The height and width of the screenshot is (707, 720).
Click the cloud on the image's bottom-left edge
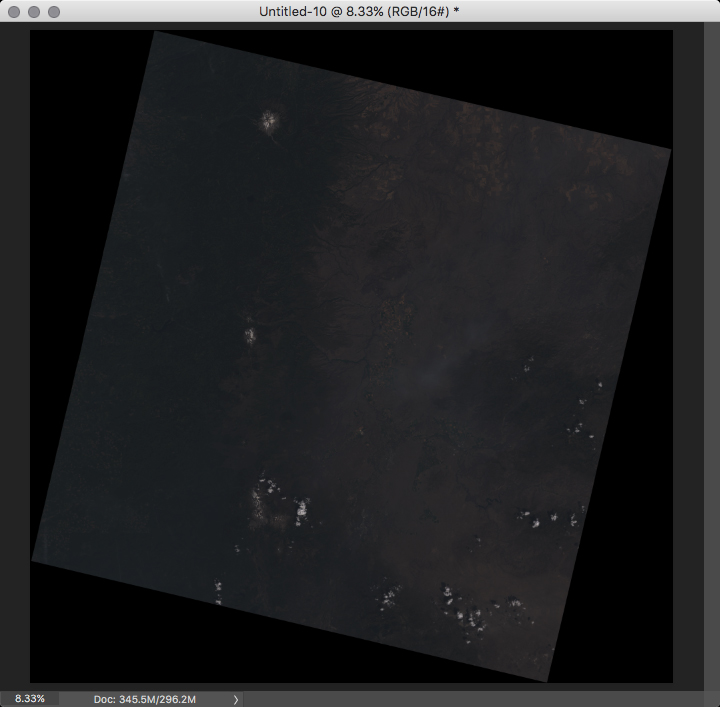(x=218, y=592)
